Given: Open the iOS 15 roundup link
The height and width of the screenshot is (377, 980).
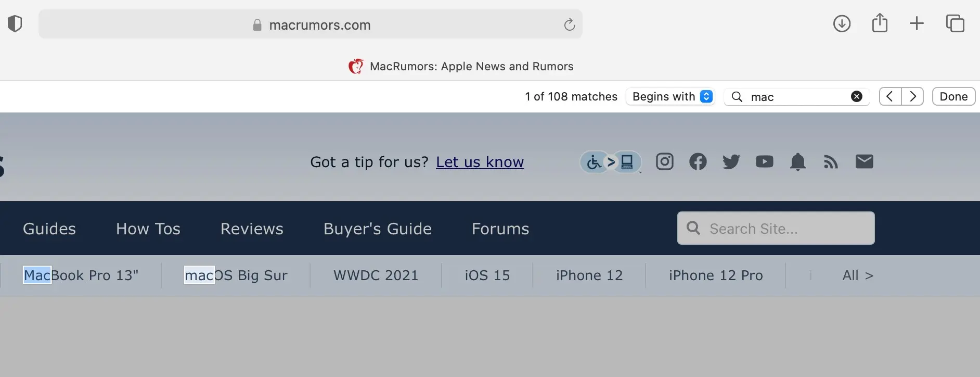Looking at the screenshot, I should [x=487, y=275].
